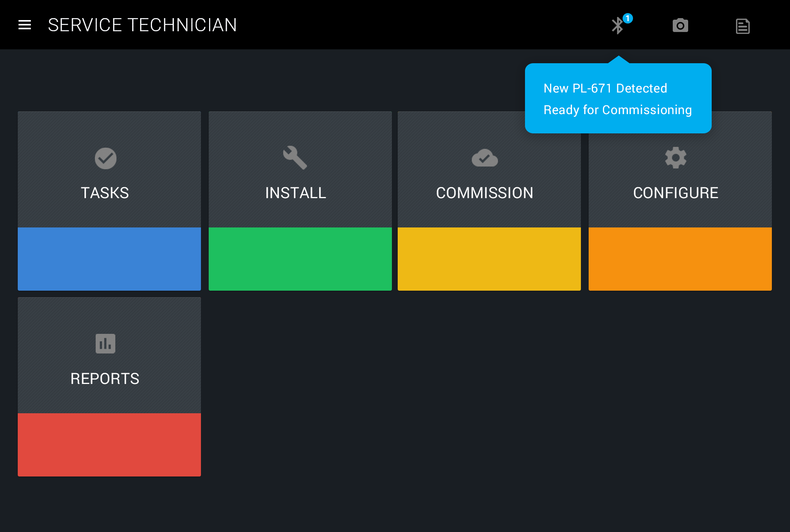Click the Commission cloud-check icon
This screenshot has height=532, width=790.
pos(484,158)
